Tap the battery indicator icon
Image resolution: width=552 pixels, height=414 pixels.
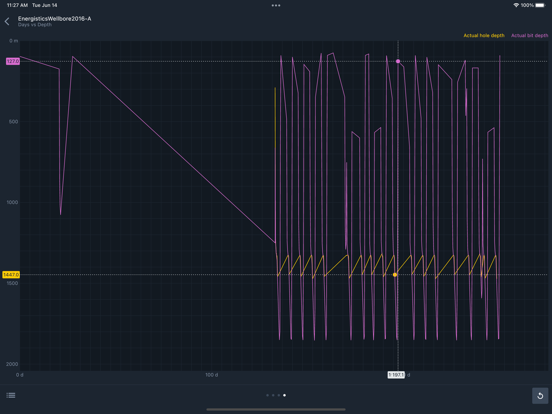click(x=540, y=5)
